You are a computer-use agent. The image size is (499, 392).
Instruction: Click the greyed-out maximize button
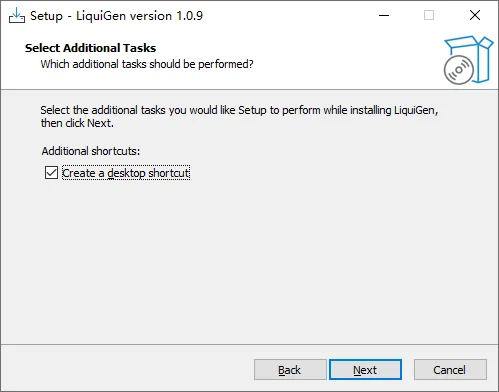[429, 15]
